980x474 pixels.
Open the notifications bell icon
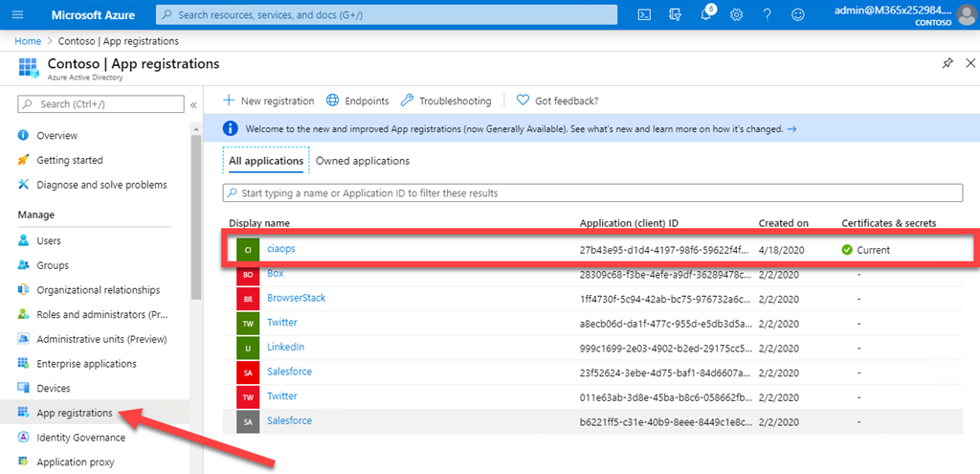pos(706,14)
